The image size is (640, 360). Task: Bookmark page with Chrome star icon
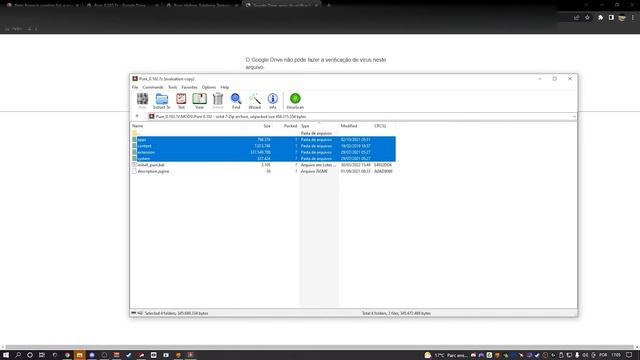click(587, 18)
